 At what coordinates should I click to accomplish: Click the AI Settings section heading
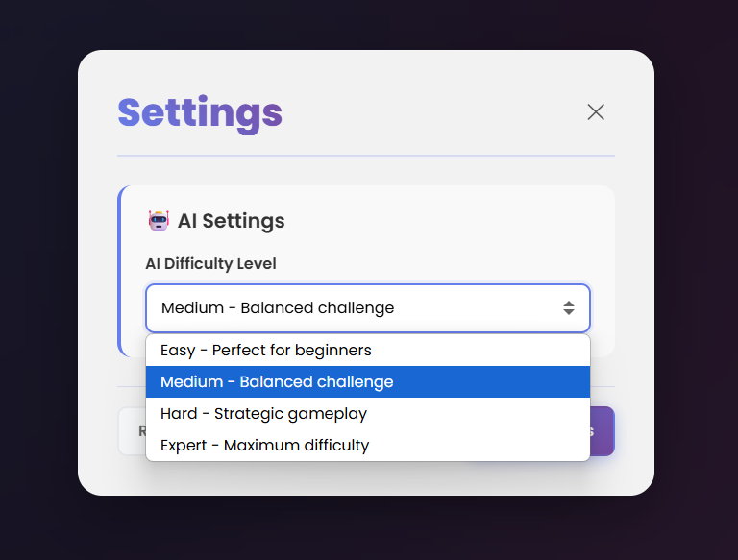tap(231, 221)
